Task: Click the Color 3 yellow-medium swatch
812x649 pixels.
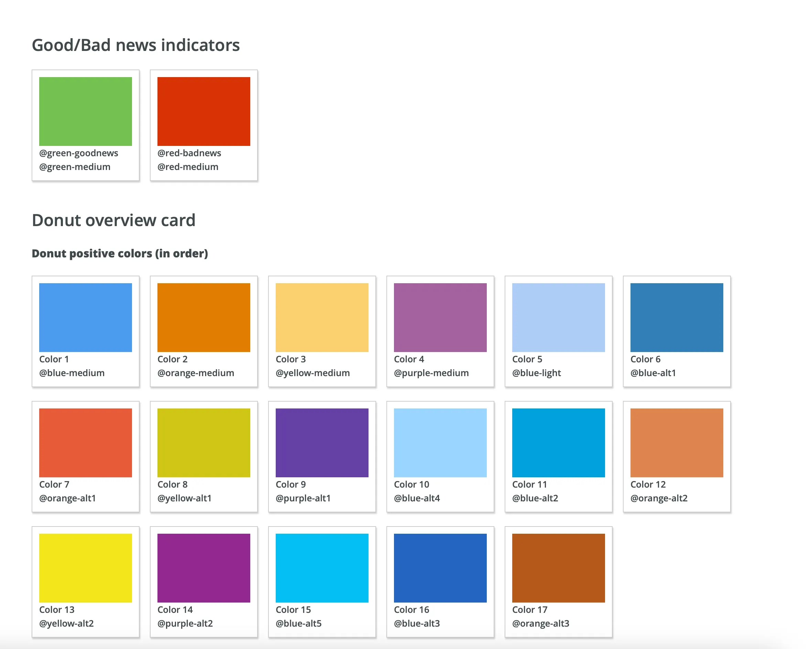Action: tap(322, 317)
